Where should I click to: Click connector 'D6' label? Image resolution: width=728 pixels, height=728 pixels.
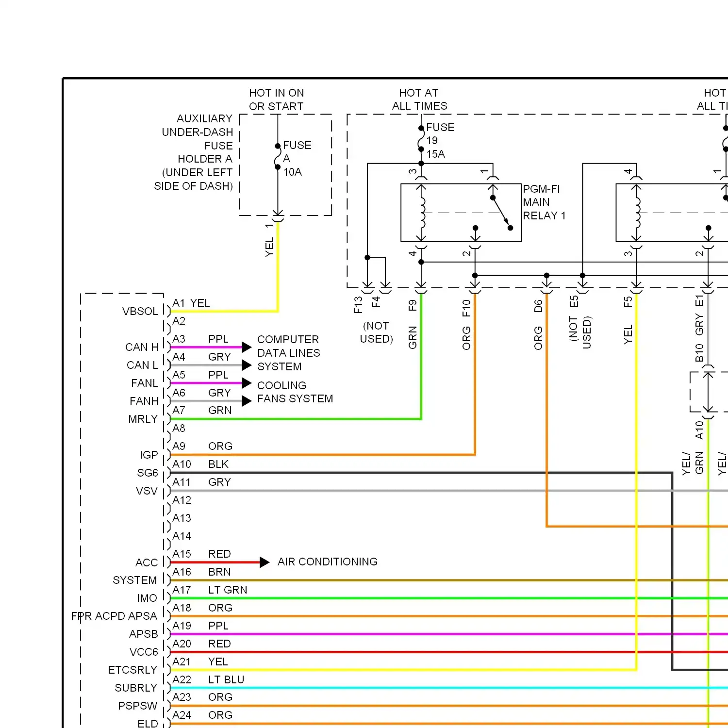pyautogui.click(x=538, y=306)
